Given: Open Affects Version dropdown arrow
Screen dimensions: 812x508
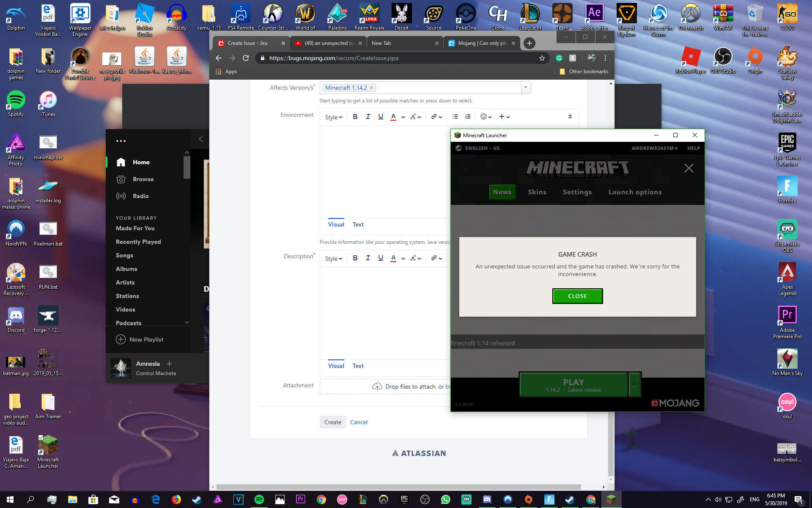Looking at the screenshot, I should pyautogui.click(x=526, y=88).
